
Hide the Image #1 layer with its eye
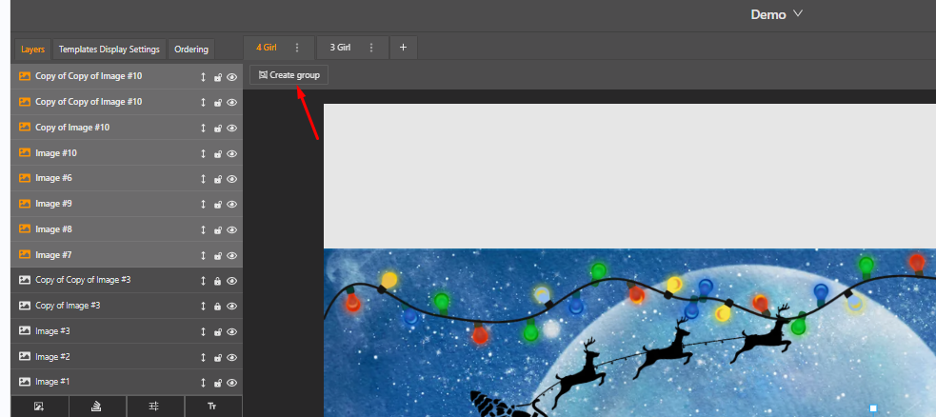tap(232, 383)
